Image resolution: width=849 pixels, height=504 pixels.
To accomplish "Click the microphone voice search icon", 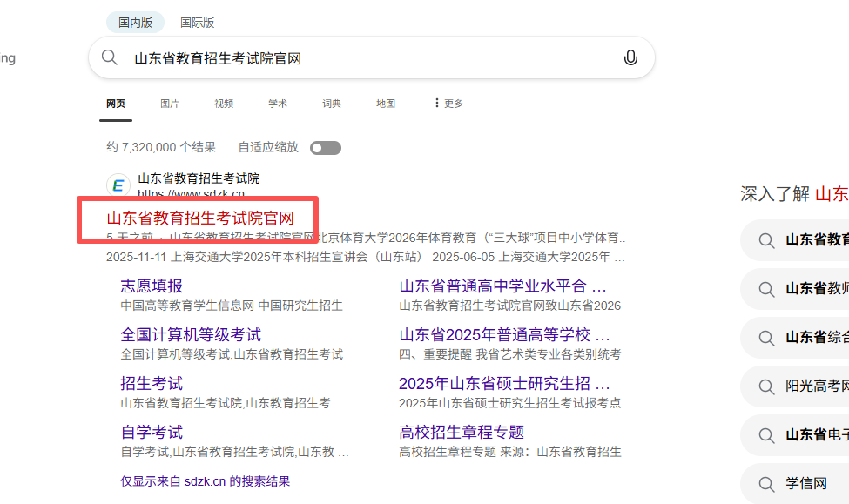I will 630,57.
